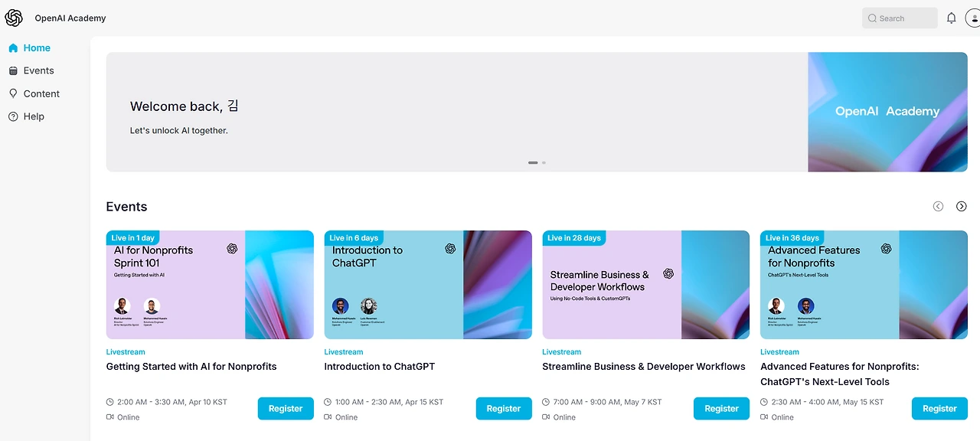Register for Advanced Features for Nonprofits

point(939,409)
